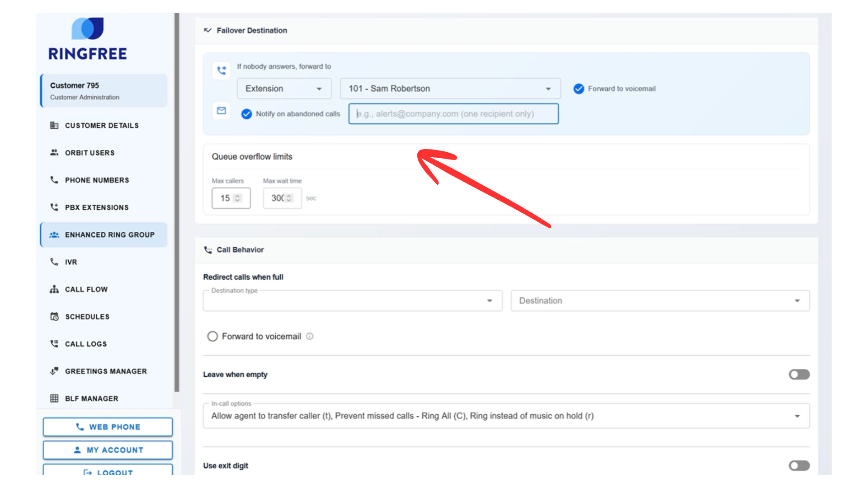
Task: Click the Call Logs sidebar icon
Action: (x=54, y=344)
